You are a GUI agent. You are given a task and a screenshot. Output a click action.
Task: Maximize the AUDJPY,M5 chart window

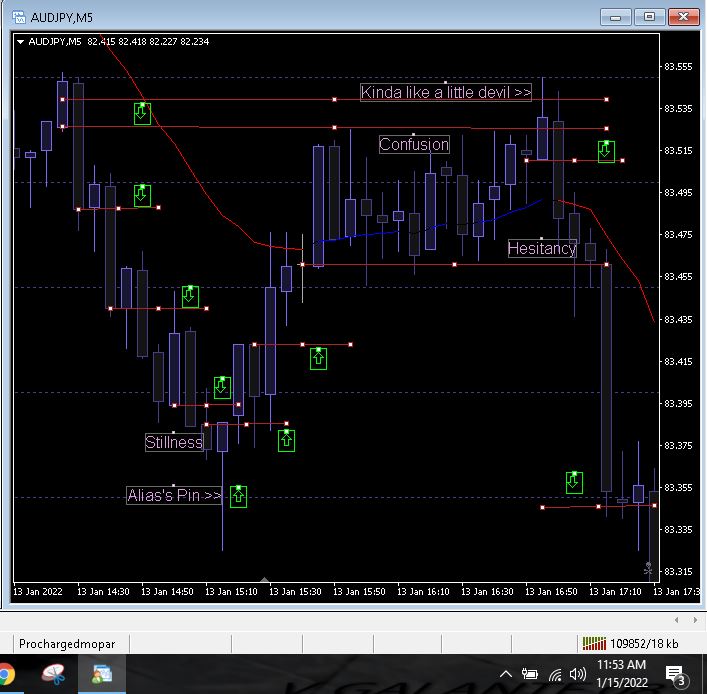coord(649,17)
